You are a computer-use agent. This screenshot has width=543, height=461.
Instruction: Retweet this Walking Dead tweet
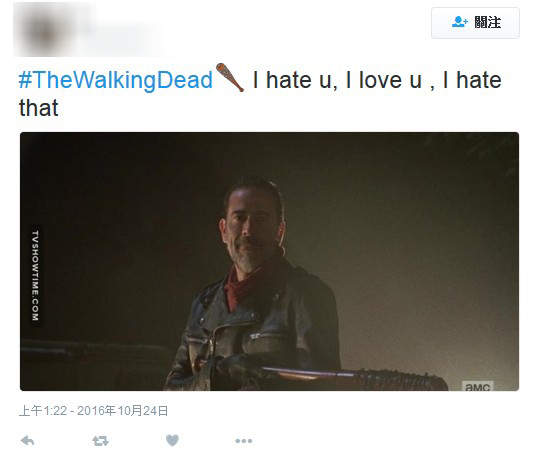tap(100, 441)
